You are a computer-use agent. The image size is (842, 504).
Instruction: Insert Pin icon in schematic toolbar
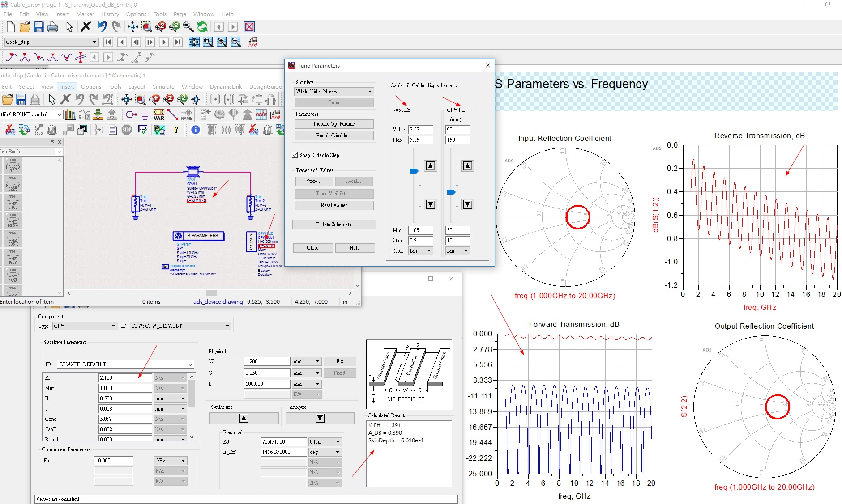pos(130,114)
